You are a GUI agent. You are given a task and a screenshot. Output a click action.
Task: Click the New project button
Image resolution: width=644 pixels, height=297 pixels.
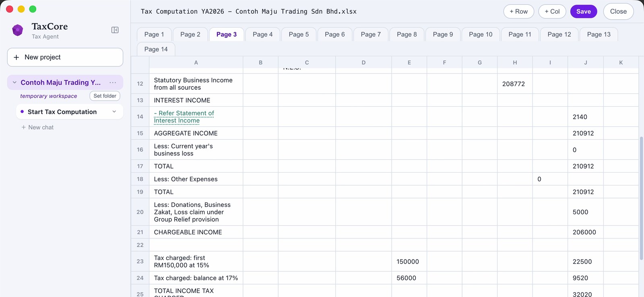(65, 57)
